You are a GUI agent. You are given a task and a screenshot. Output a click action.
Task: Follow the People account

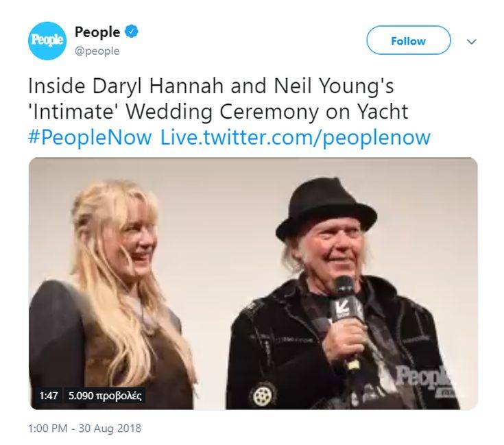409,40
